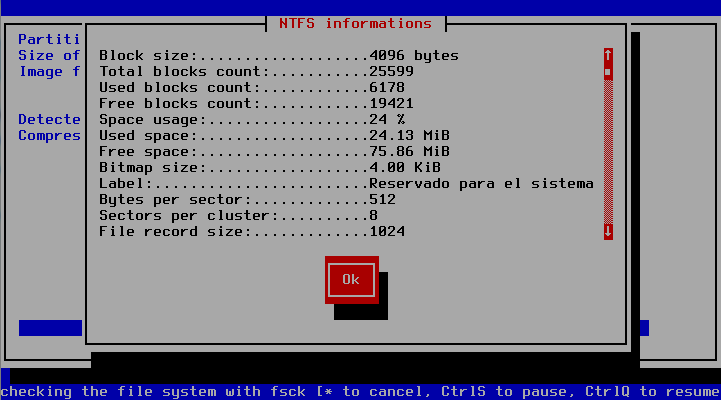
Task: Click the Used space 24.13 MiB line
Action: pos(274,136)
